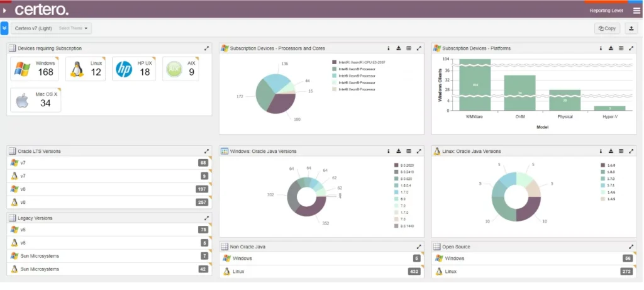Show info for Processors and Cores chart
Viewport: 644px width, 290px height.
point(388,48)
